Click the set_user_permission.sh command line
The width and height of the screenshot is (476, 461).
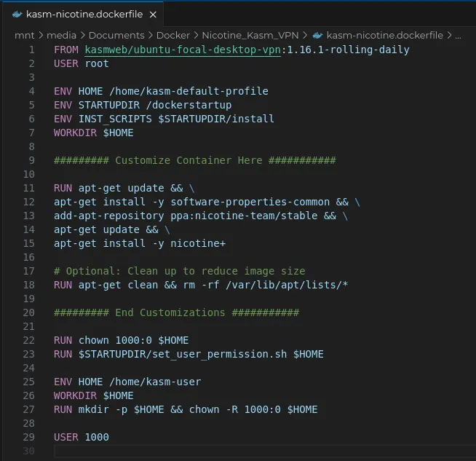point(189,354)
